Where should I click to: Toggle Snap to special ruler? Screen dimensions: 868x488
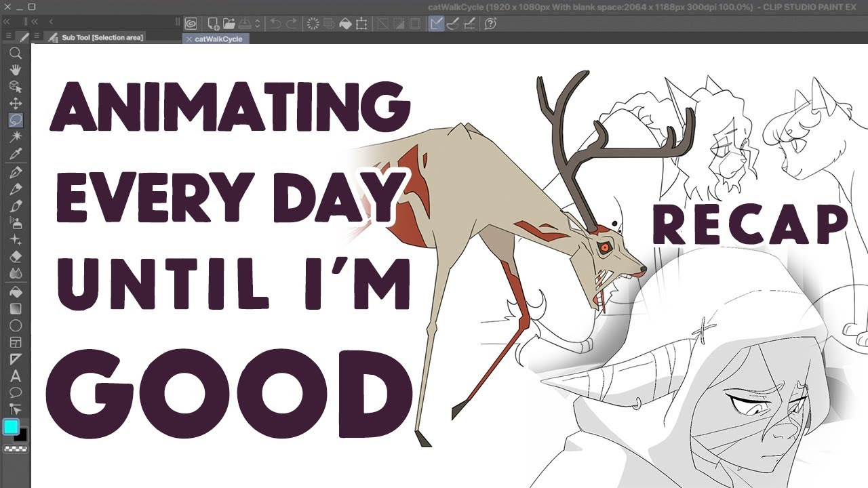click(x=452, y=24)
